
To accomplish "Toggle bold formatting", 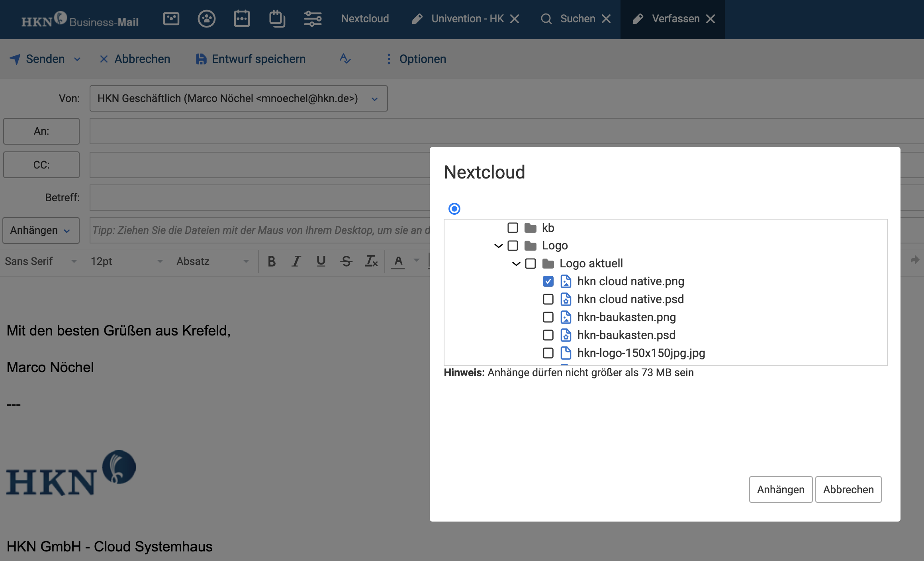I will [x=272, y=261].
